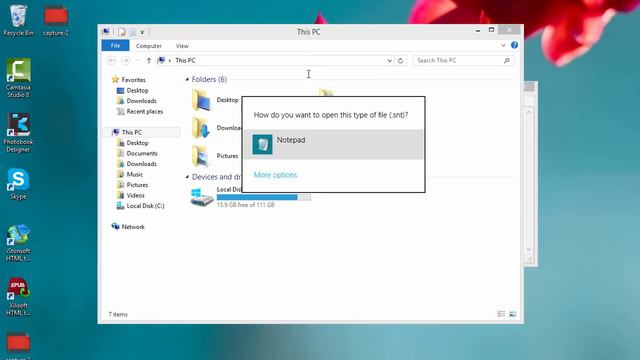
Task: Select Documents under This PC
Action: [142, 153]
